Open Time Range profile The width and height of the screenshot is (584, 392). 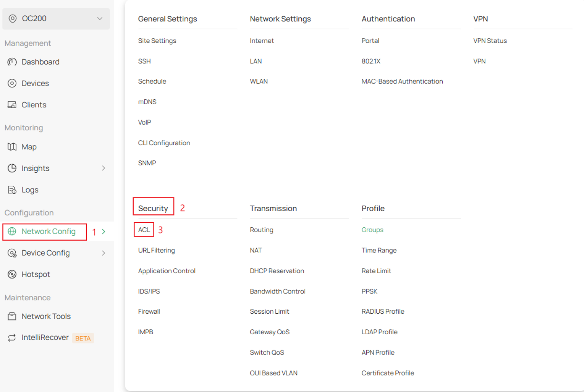(x=379, y=250)
